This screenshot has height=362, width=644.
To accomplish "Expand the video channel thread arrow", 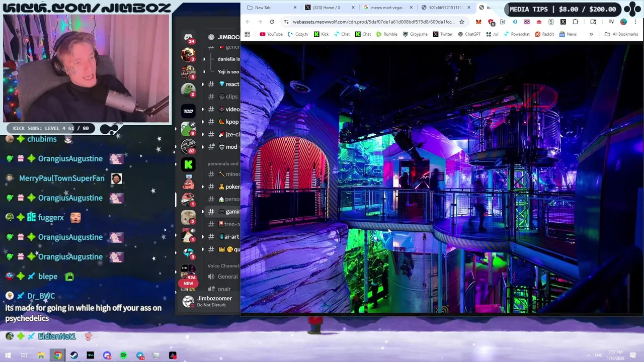I will pos(203,109).
